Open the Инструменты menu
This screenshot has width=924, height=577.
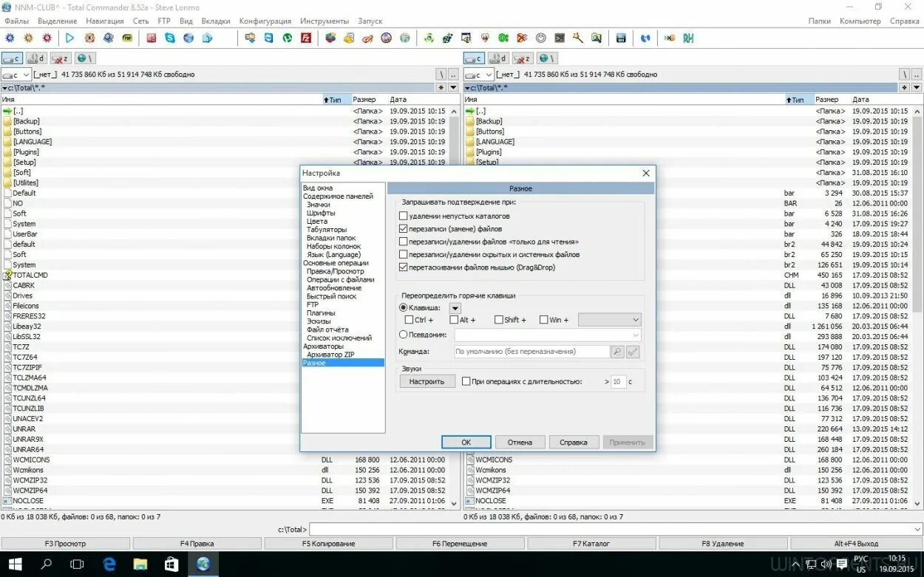tap(325, 21)
